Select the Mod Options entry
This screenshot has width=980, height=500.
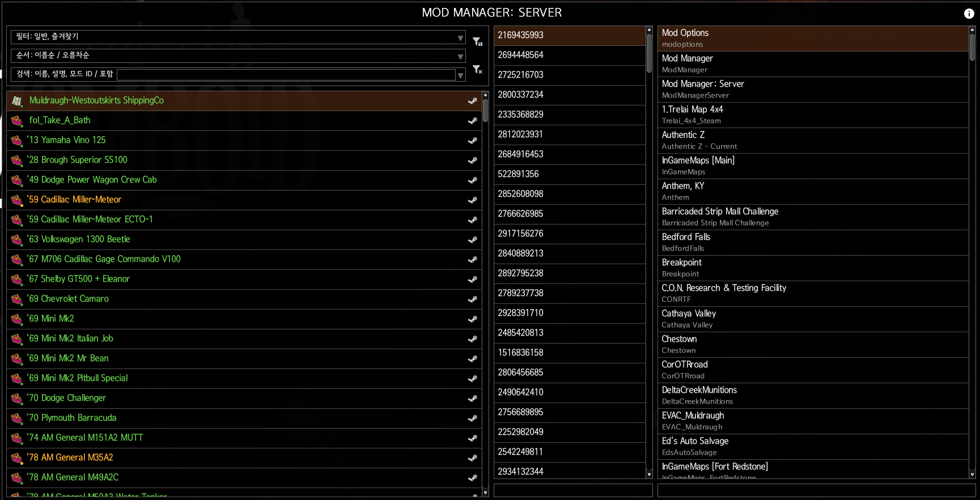[x=813, y=39]
